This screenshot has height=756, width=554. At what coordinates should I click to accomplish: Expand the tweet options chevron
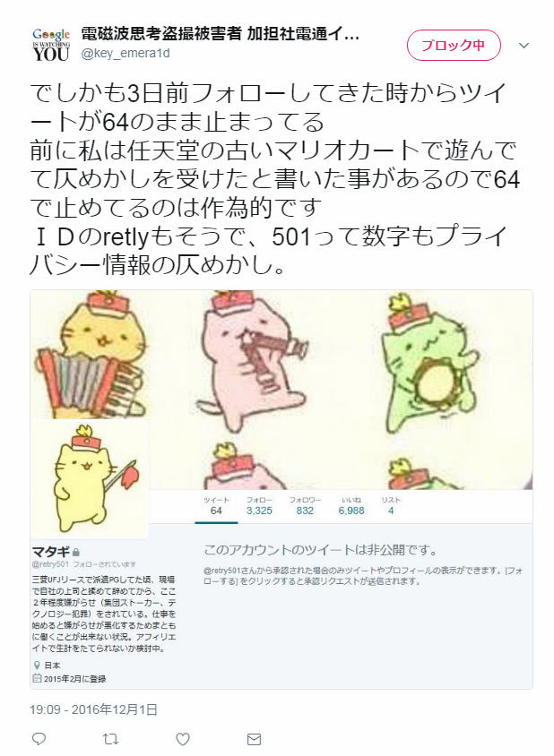(524, 46)
